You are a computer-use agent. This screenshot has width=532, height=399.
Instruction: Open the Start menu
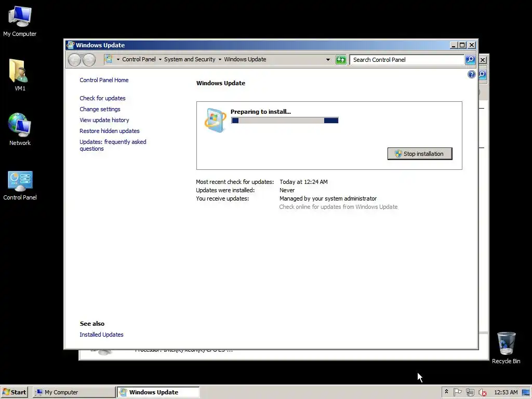pyautogui.click(x=14, y=392)
